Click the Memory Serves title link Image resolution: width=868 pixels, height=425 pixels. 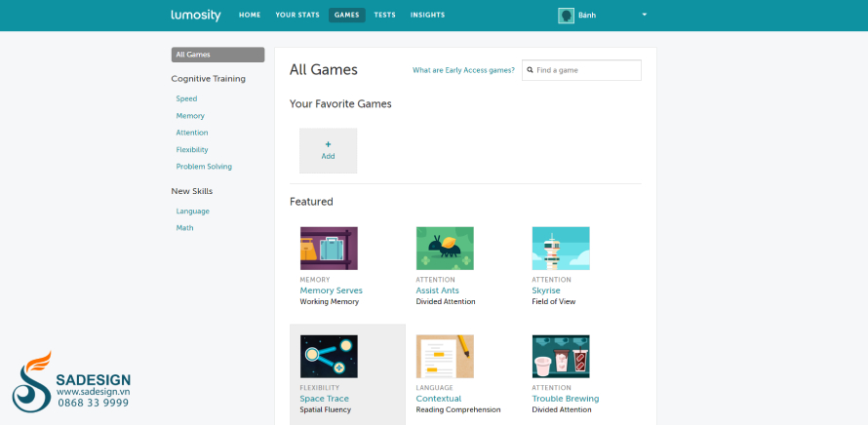tap(331, 290)
